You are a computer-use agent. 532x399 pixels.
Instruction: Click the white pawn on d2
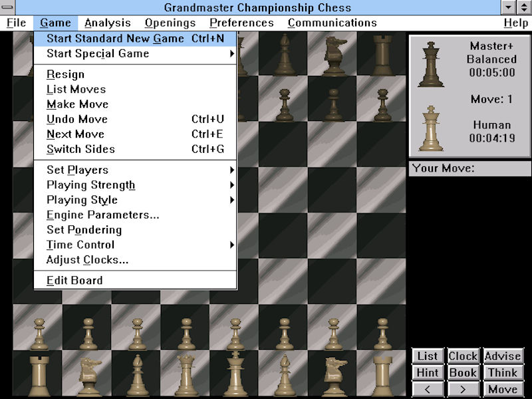186,334
